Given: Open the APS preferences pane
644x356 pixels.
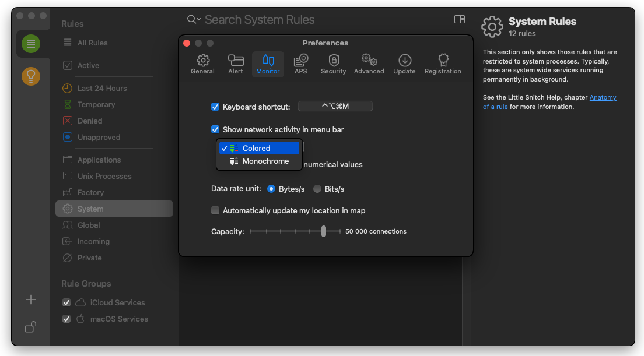Looking at the screenshot, I should [x=300, y=64].
